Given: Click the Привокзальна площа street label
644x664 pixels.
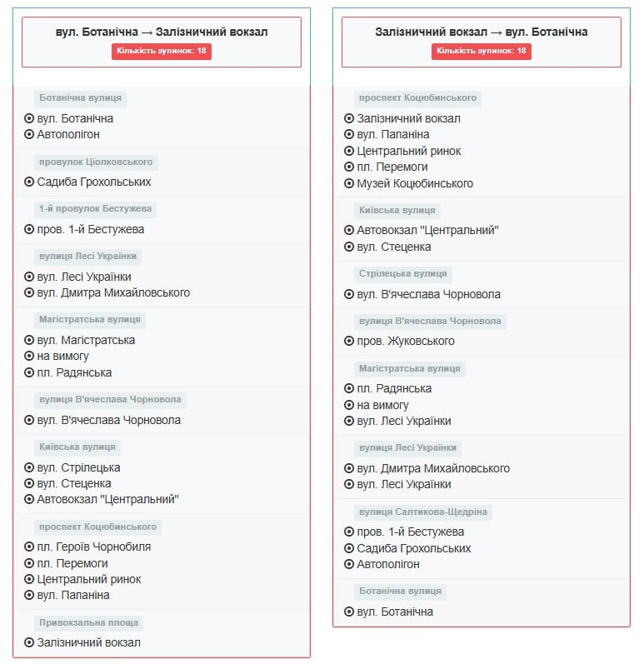Looking at the screenshot, I should pos(90,622).
